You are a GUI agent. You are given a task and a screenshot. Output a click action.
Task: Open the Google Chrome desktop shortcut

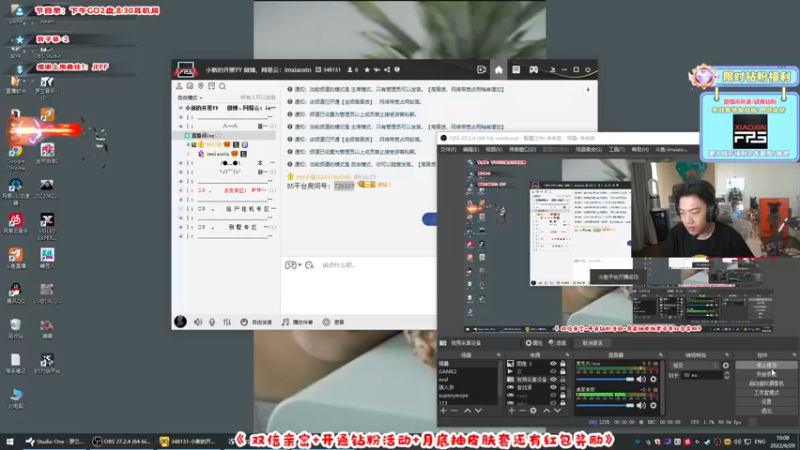[15, 156]
